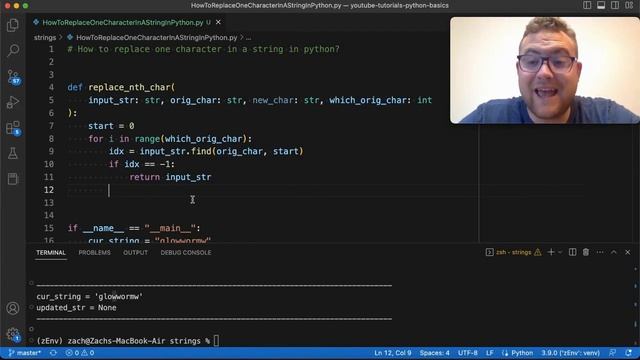Open errors and warnings status item

(x=80, y=353)
